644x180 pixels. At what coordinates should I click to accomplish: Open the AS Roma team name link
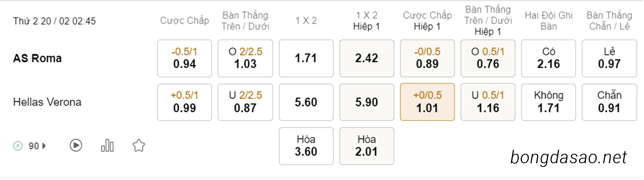pyautogui.click(x=37, y=58)
